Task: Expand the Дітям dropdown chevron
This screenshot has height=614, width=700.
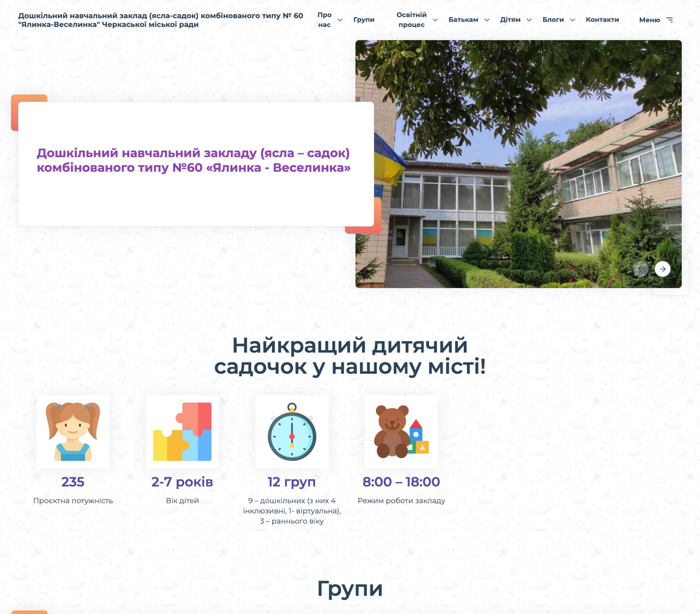Action: 529,20
